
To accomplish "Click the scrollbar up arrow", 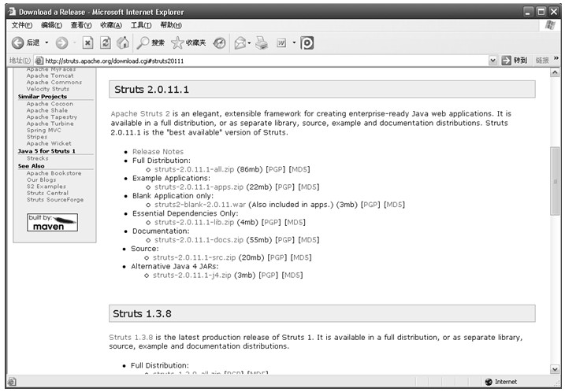I will [555, 72].
